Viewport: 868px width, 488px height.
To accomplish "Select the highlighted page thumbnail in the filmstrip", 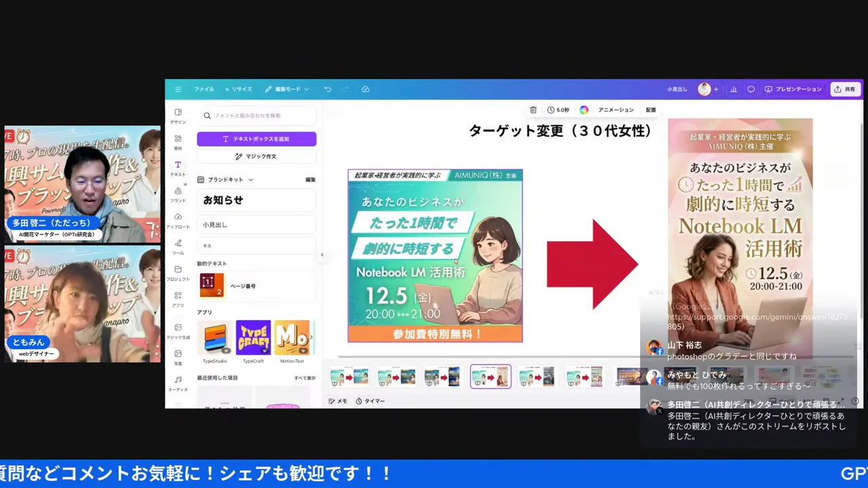I will click(x=490, y=377).
